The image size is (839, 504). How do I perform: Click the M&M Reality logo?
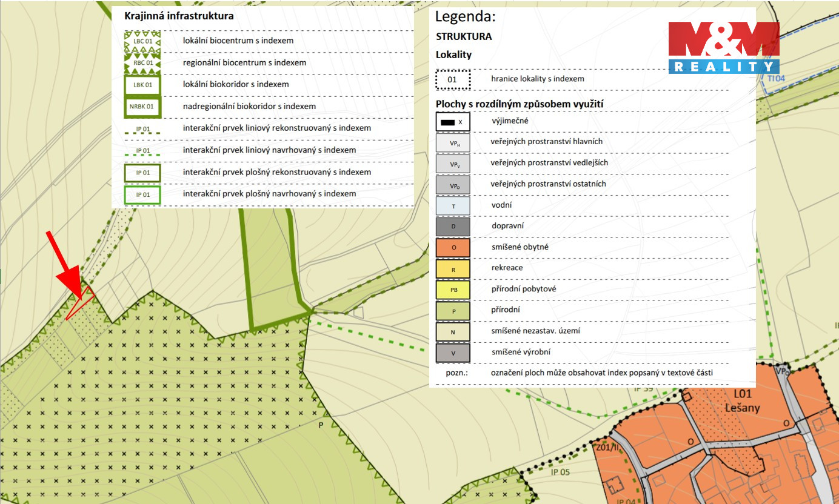[x=723, y=47]
